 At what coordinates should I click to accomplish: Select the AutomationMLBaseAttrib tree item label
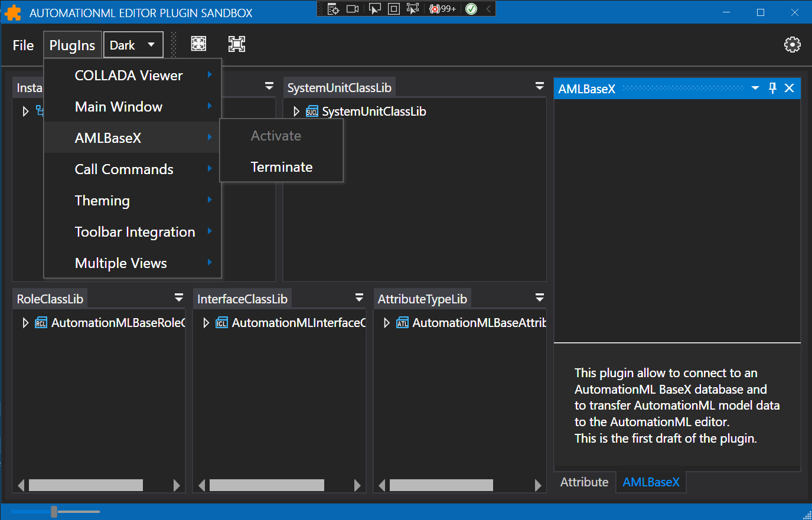(479, 323)
